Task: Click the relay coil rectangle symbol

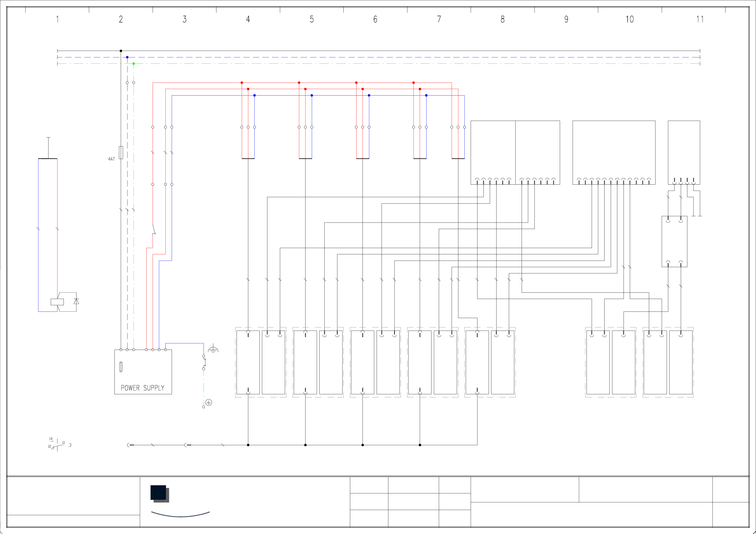Action: tap(57, 302)
